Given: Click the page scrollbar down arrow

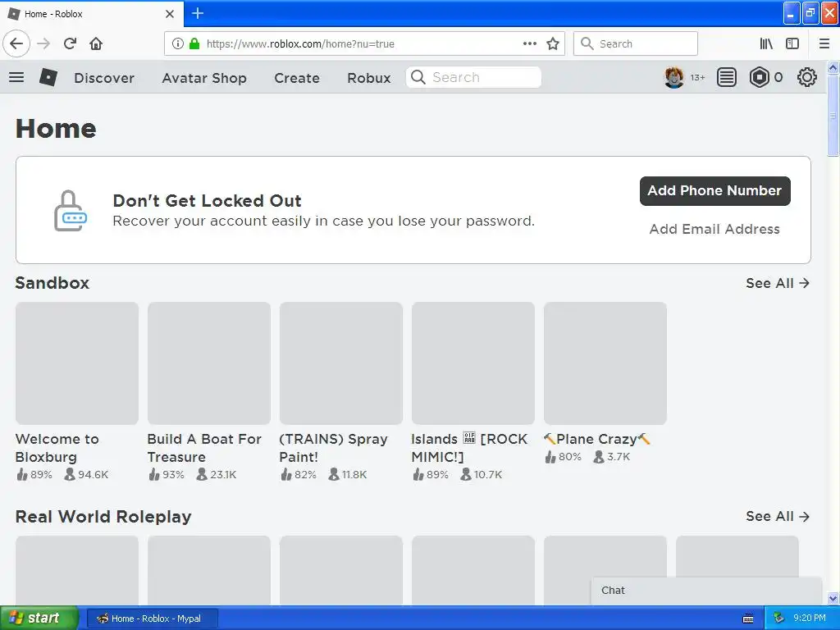Looking at the screenshot, I should [x=833, y=599].
